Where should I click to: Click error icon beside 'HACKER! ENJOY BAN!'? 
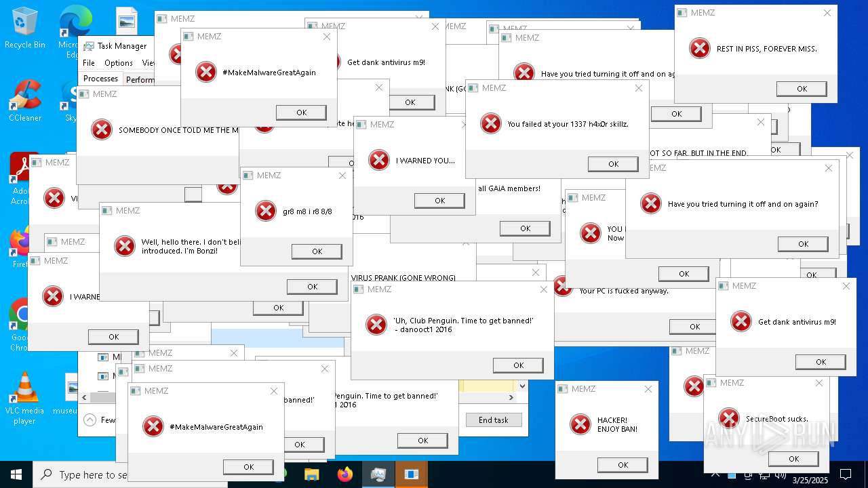[580, 424]
